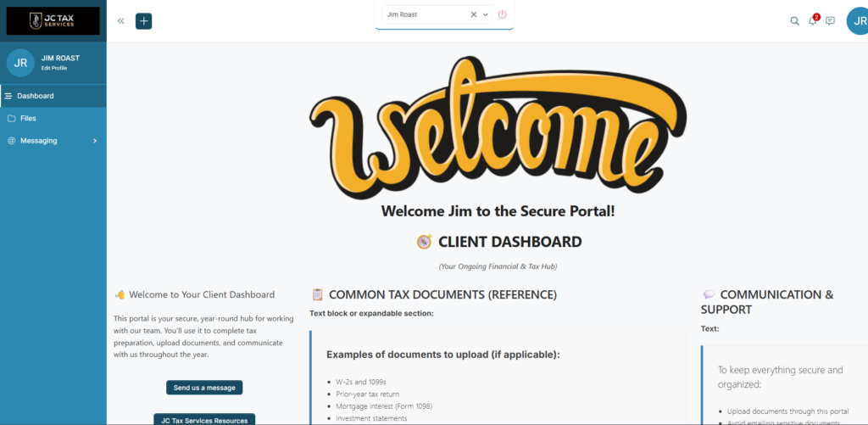The image size is (868, 425).
Task: Go to Dashboard in sidebar
Action: pyautogui.click(x=35, y=96)
